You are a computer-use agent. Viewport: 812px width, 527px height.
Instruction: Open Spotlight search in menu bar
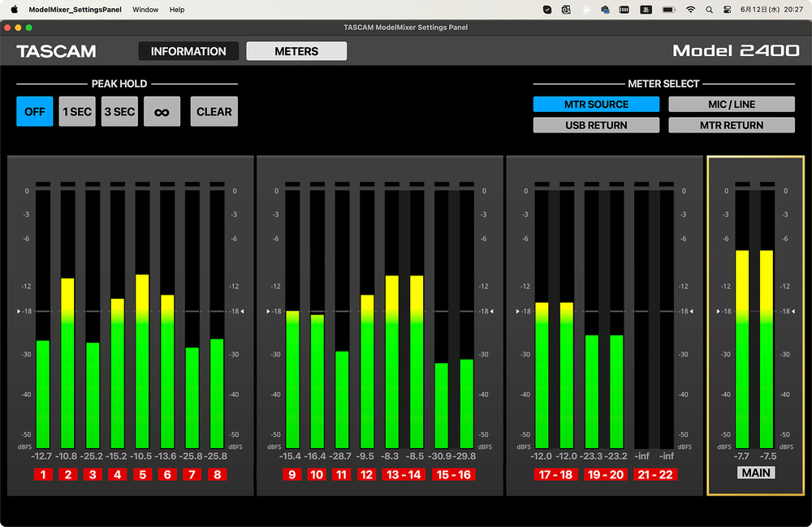click(709, 10)
